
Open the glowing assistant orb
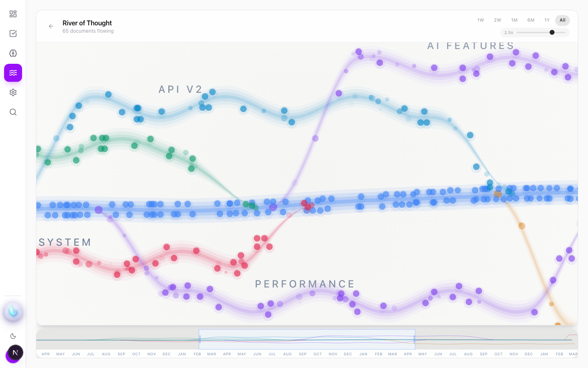click(13, 312)
